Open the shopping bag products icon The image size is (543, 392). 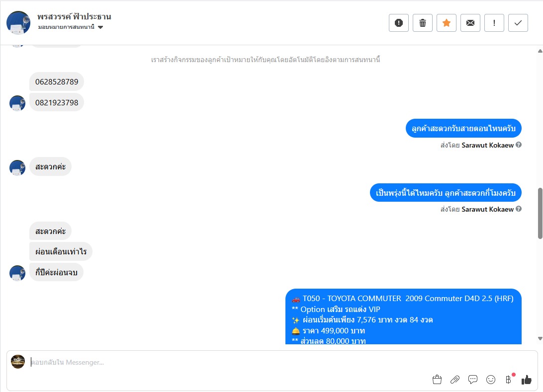coord(437,380)
